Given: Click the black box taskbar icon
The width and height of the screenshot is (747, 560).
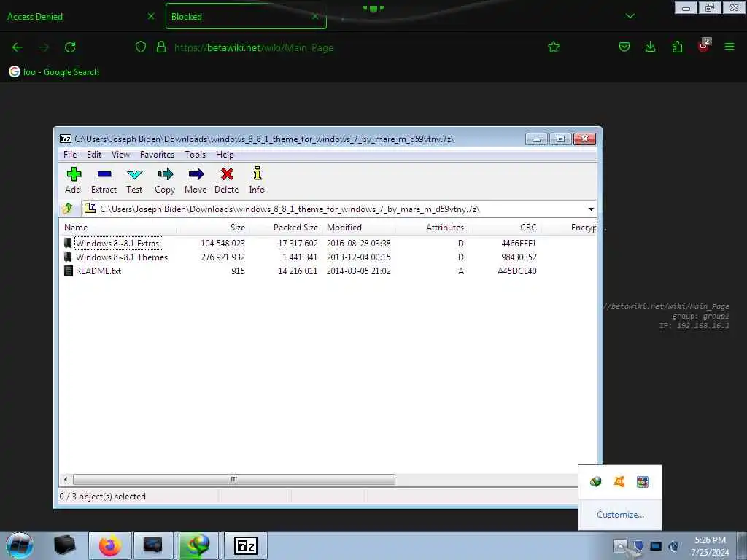Looking at the screenshot, I should pyautogui.click(x=65, y=545).
